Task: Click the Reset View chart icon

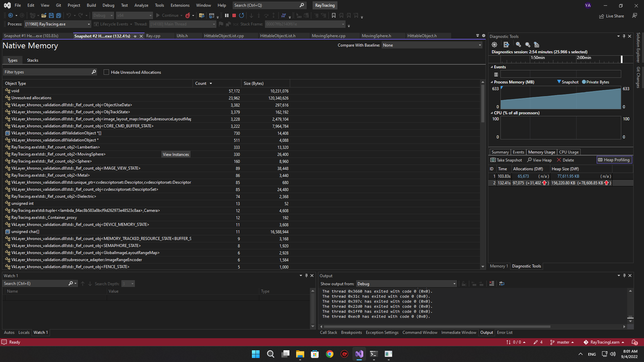Action: click(537, 45)
